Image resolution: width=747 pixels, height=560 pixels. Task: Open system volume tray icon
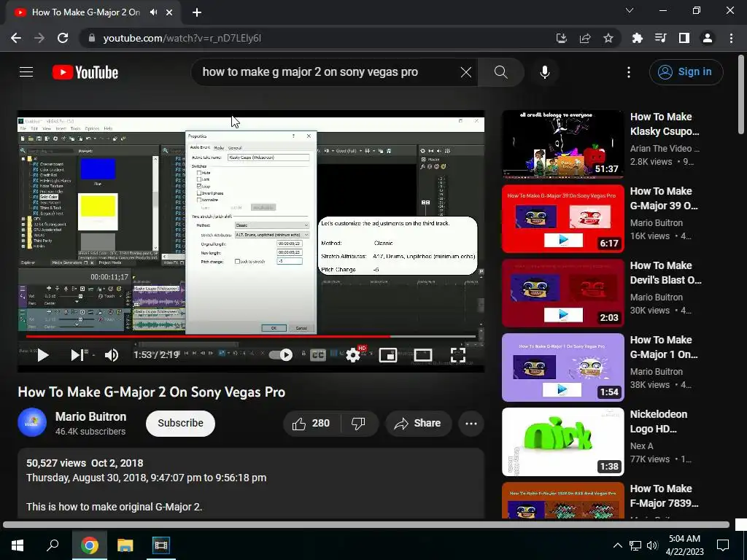pos(652,545)
